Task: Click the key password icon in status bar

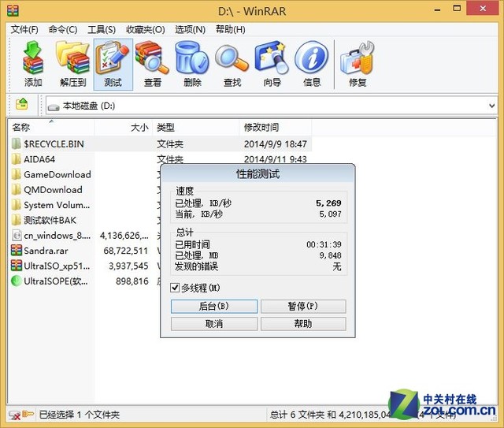Action: pos(28,414)
